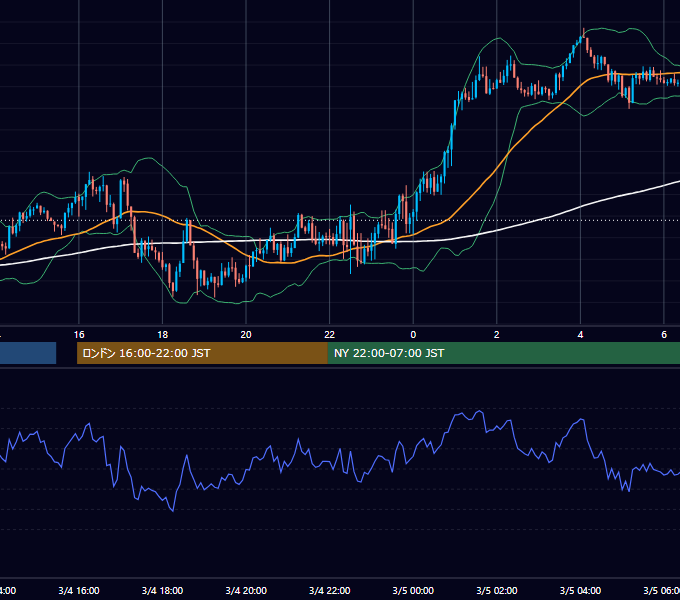Click the 18 hour label on chart axis
The height and width of the screenshot is (600, 680).
tap(162, 335)
